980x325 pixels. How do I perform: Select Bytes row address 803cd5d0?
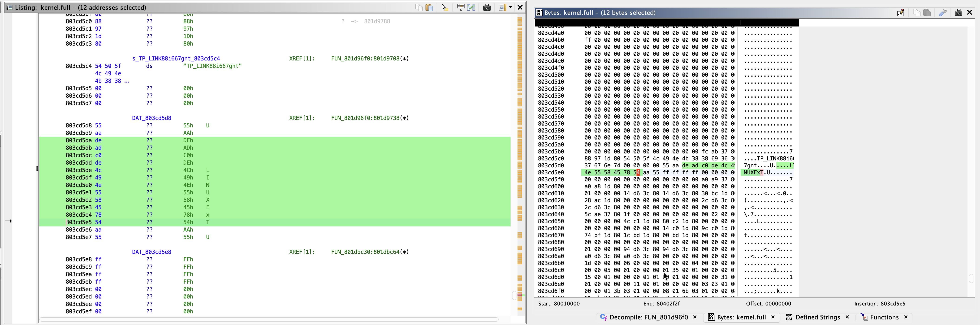[x=551, y=166]
